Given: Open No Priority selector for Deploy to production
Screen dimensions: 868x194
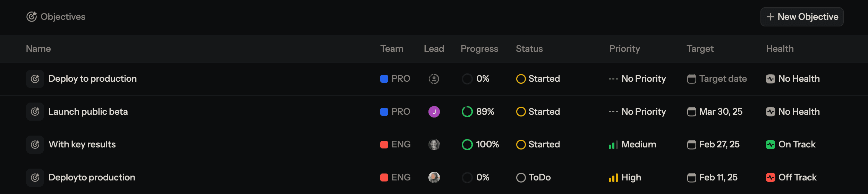Looking at the screenshot, I should point(637,79).
